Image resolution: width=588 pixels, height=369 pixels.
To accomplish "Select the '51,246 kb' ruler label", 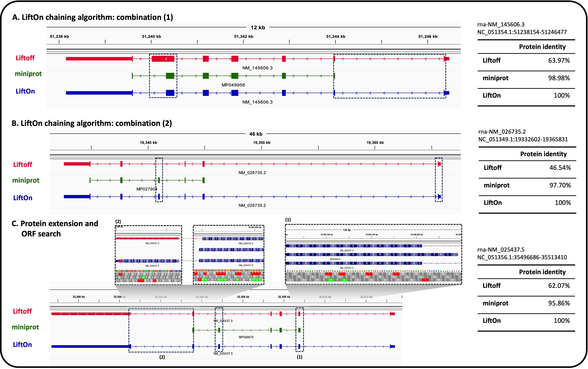I will pos(428,37).
